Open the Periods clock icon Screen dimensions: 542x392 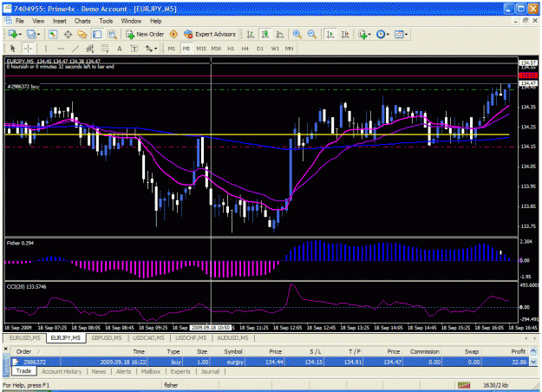tap(381, 34)
